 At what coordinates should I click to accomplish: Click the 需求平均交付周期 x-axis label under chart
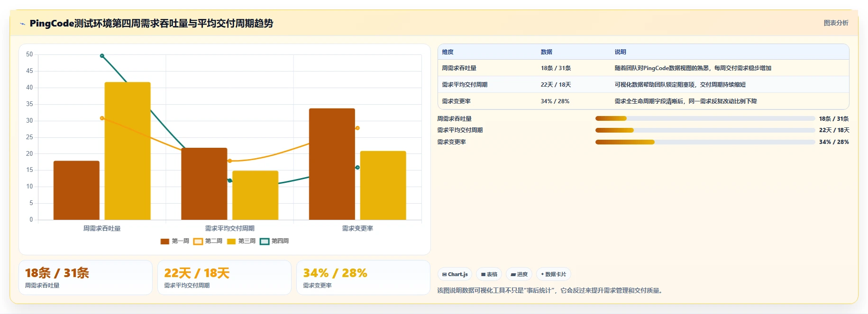tap(230, 228)
